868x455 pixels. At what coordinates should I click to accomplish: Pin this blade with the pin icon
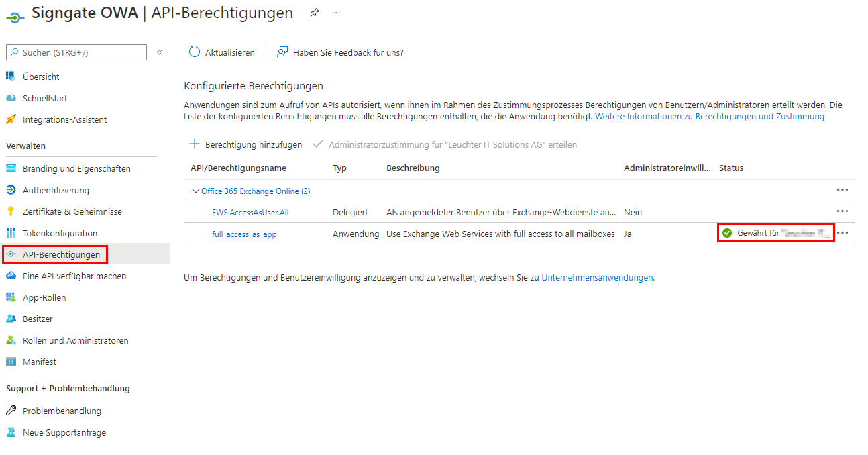pyautogui.click(x=314, y=13)
